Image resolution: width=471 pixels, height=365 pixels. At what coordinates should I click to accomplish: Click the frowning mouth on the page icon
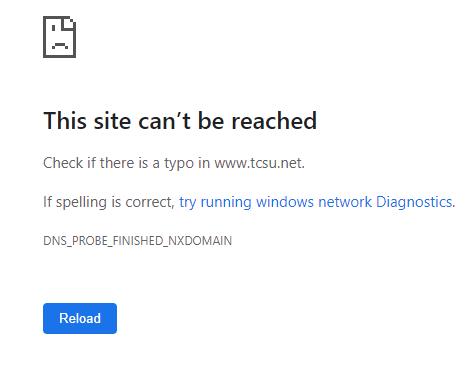tap(60, 46)
